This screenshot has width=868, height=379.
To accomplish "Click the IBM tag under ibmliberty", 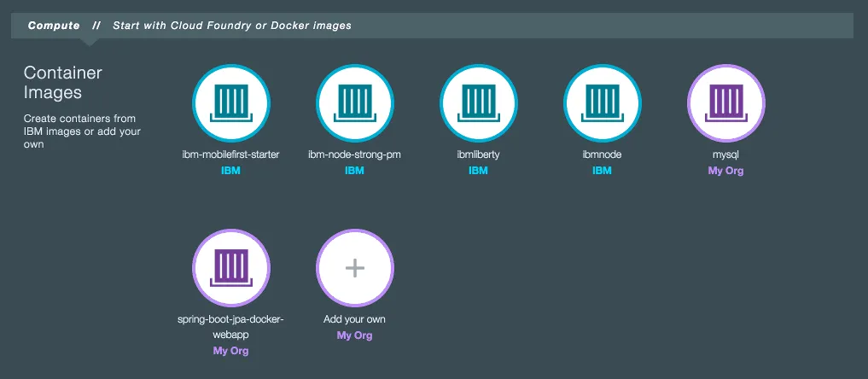I will tap(478, 171).
